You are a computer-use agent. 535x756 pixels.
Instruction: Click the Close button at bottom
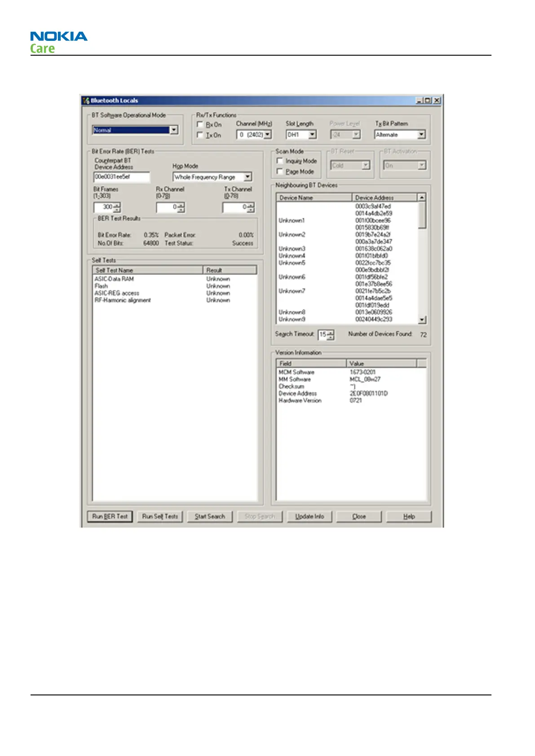pos(359,517)
